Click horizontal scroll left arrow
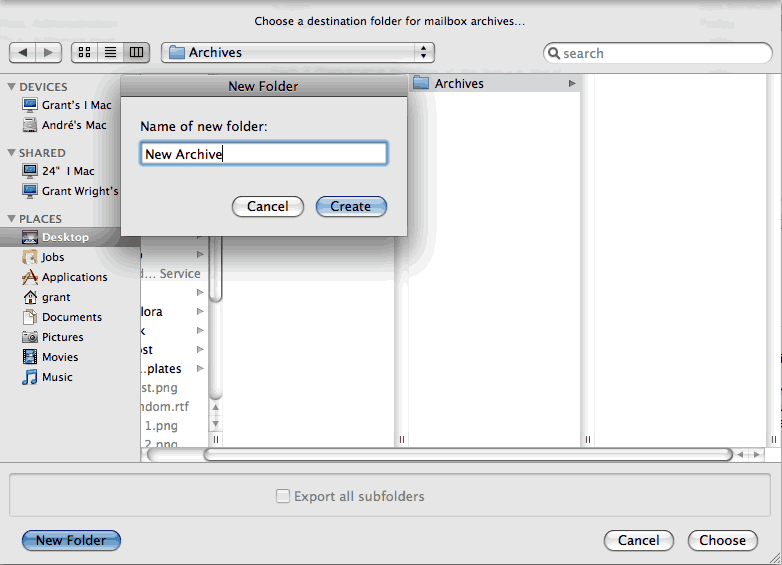The height and width of the screenshot is (565, 782). click(741, 454)
